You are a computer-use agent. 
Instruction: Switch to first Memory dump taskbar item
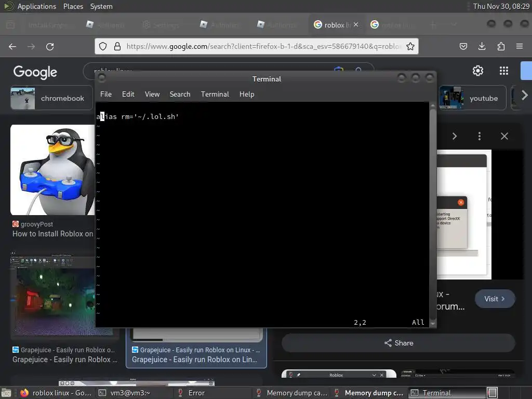coord(291,393)
